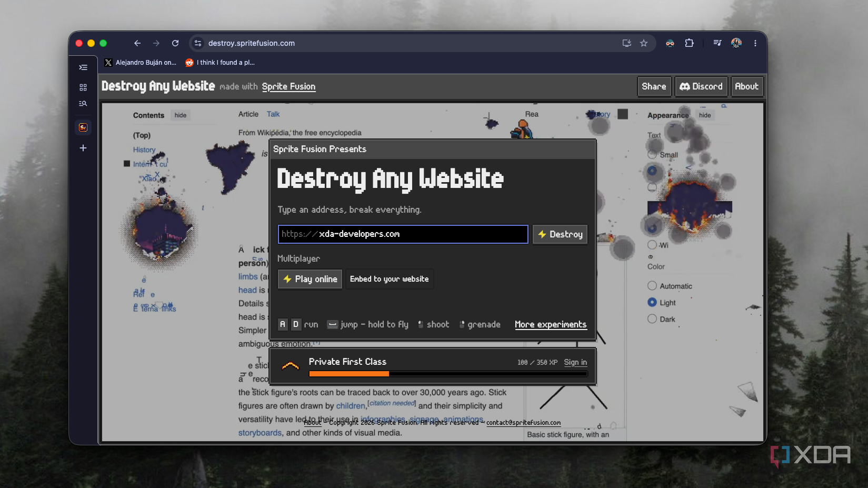Switch to the Article tab
The width and height of the screenshot is (868, 488).
tap(248, 114)
